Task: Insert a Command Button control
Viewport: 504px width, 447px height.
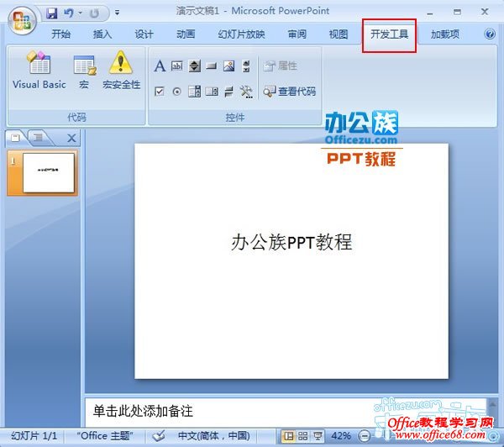Action: click(212, 66)
